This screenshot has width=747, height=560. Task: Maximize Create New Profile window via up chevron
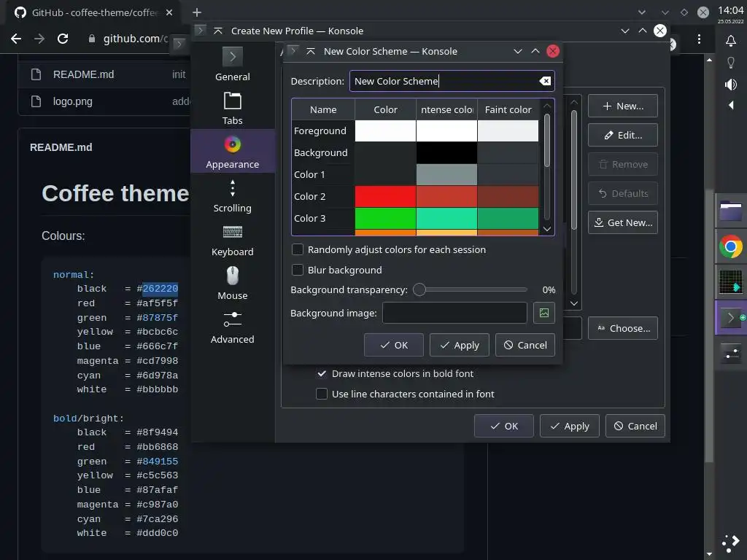pos(642,31)
